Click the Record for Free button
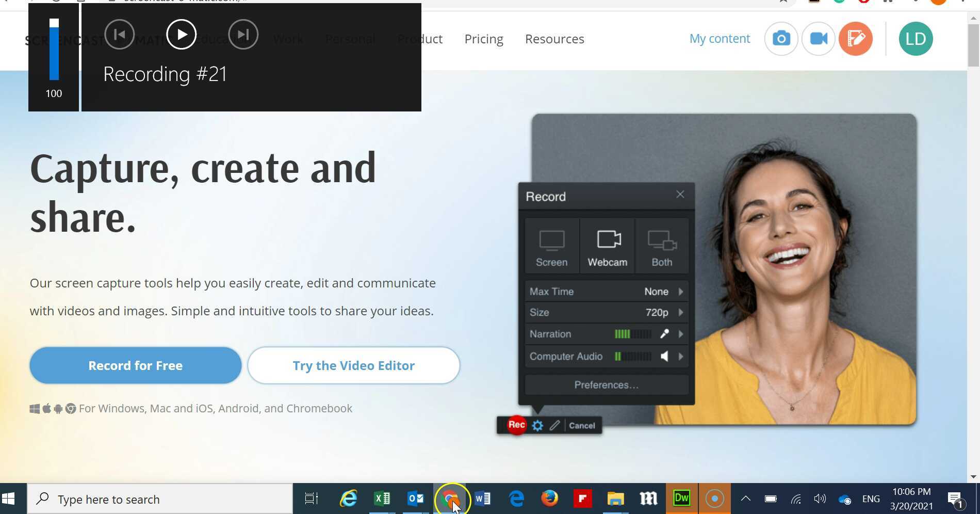 coord(135,365)
